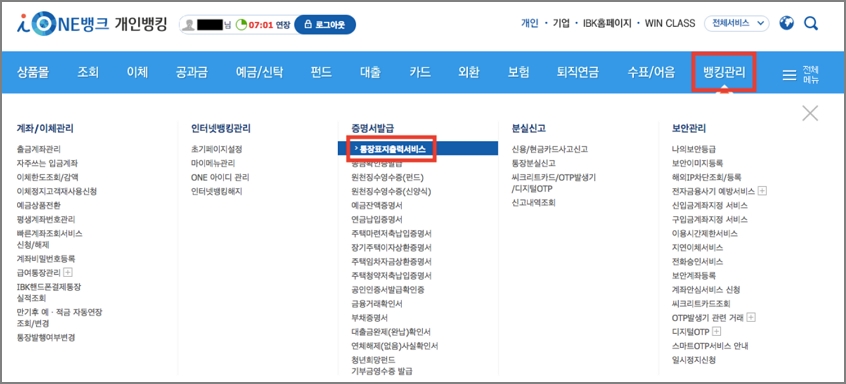Open the 외환 menu
Image resolution: width=846 pixels, height=384 pixels.
[469, 72]
